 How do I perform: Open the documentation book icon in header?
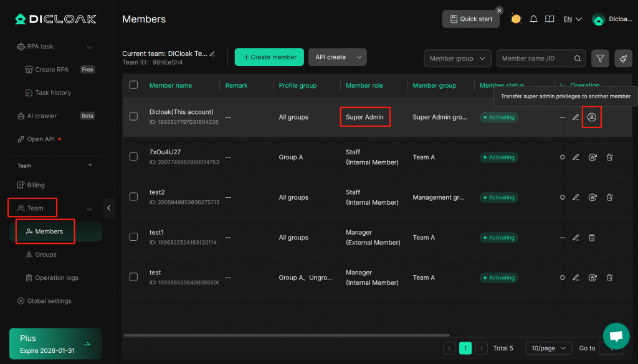click(550, 19)
